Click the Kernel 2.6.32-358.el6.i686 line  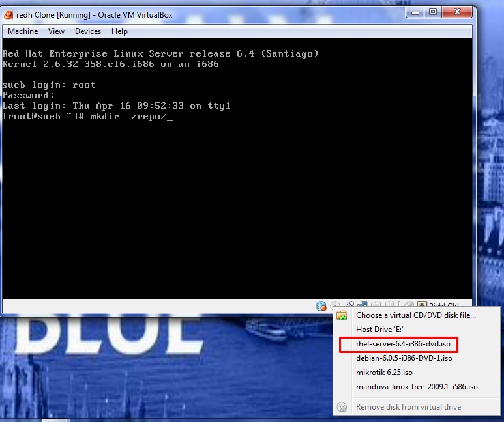pyautogui.click(x=111, y=64)
